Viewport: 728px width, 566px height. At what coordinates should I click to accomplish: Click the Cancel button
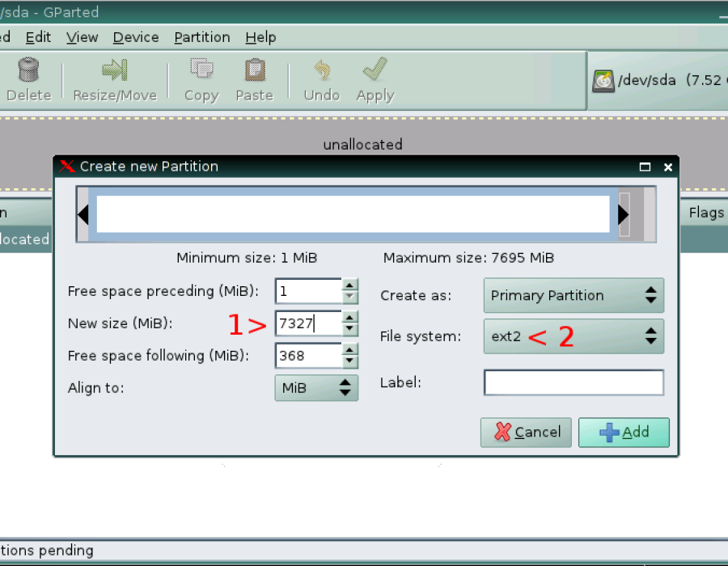[526, 433]
